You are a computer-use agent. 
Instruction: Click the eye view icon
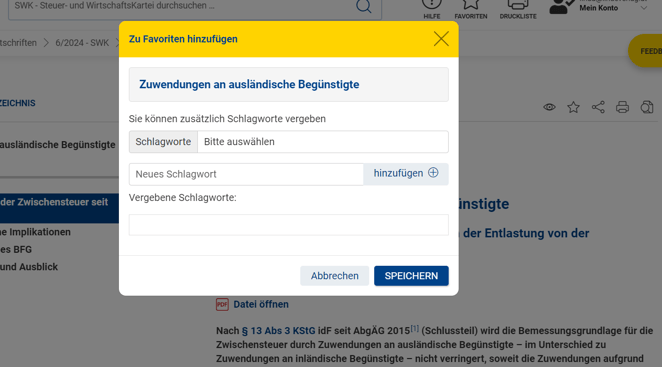(x=549, y=107)
